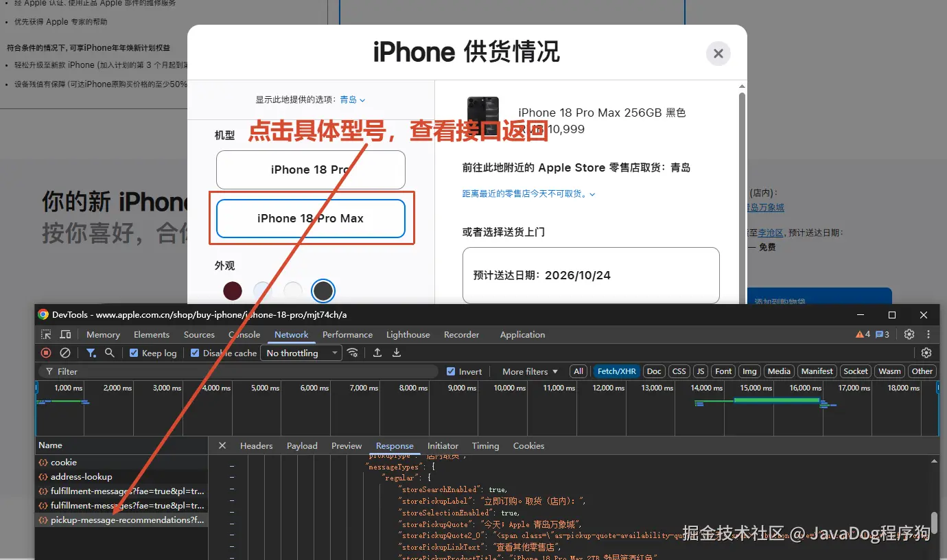This screenshot has width=947, height=560.
Task: Click the inspect element selector icon
Action: click(x=46, y=335)
